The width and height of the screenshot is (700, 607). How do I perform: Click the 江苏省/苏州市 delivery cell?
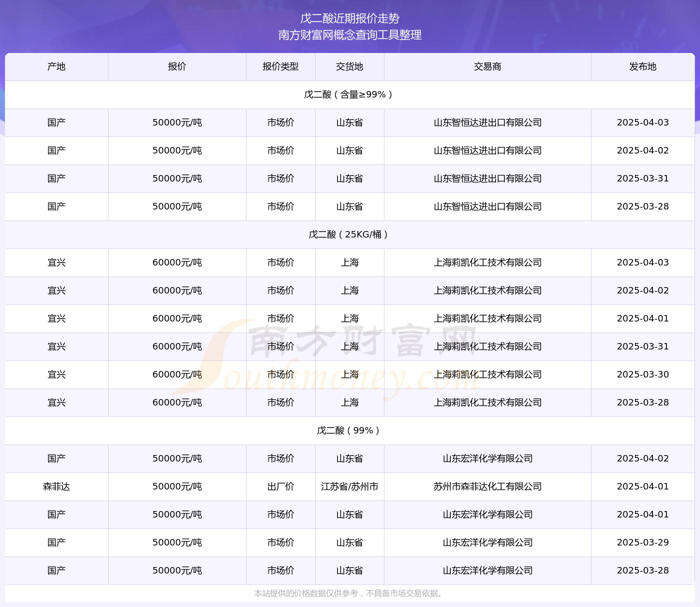(x=349, y=486)
